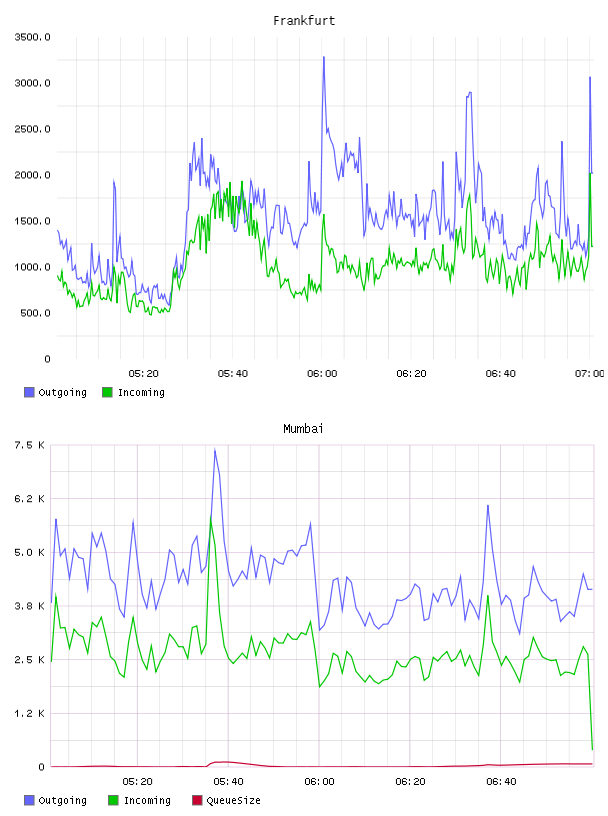Click the 06:20 time label in Frankfurt chart
The width and height of the screenshot is (608, 816).
pos(411,374)
